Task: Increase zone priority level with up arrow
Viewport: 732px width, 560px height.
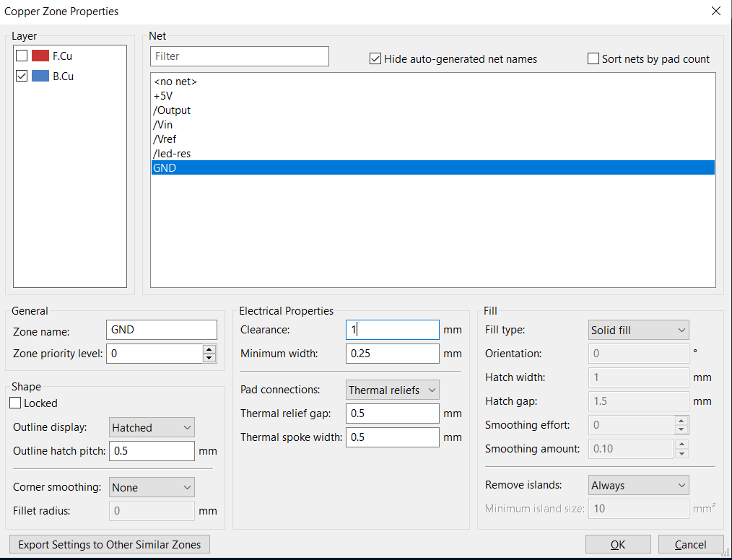Action: tap(209, 349)
